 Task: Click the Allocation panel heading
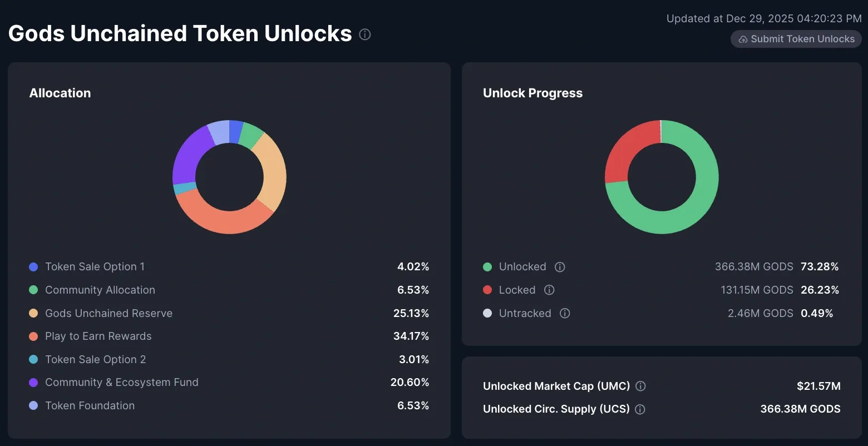[x=60, y=93]
